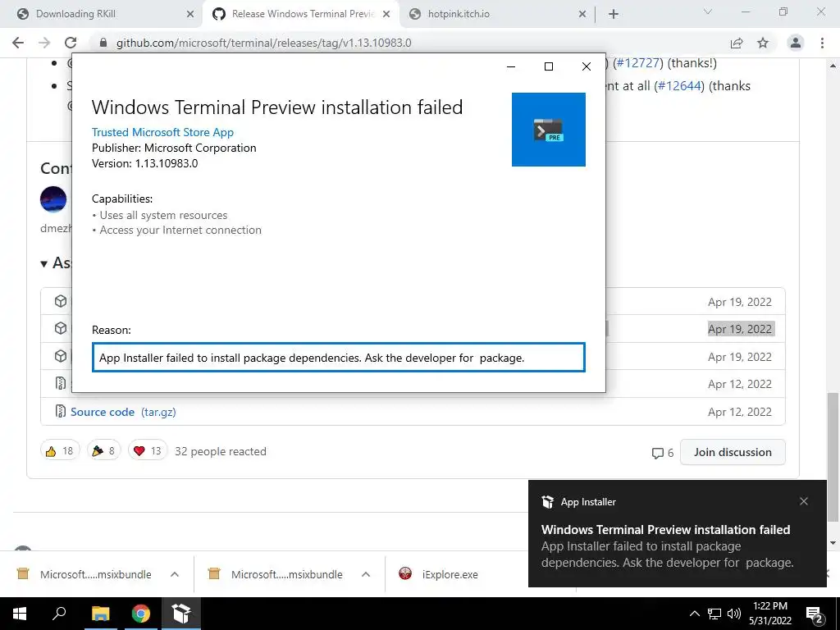React with party popper emoji button
The width and height of the screenshot is (840, 630).
(104, 451)
